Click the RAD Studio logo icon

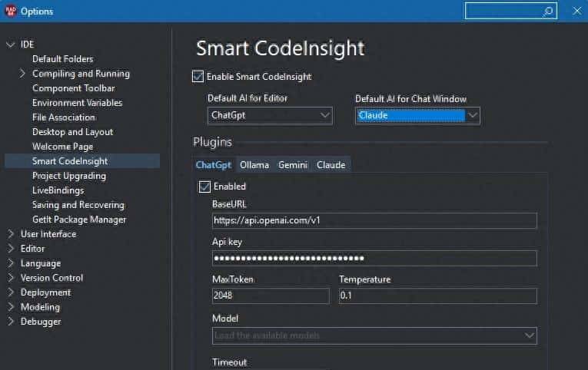pos(11,11)
